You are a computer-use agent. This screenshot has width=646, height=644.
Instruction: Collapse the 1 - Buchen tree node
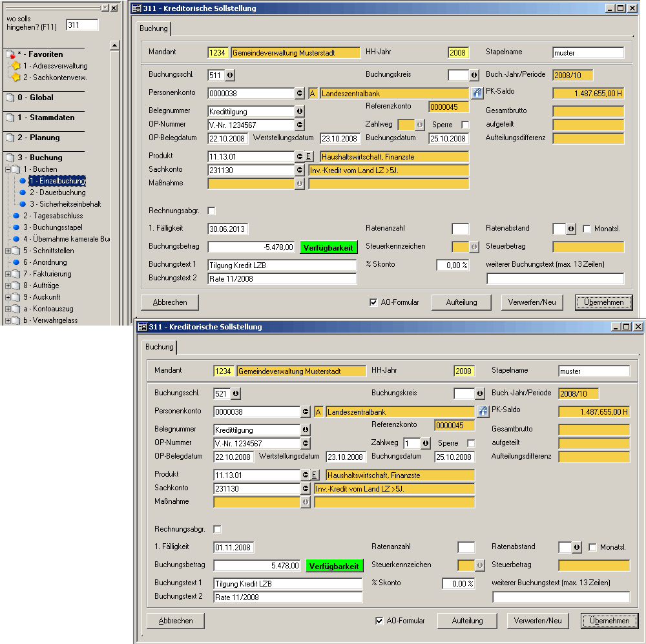pyautogui.click(x=8, y=169)
